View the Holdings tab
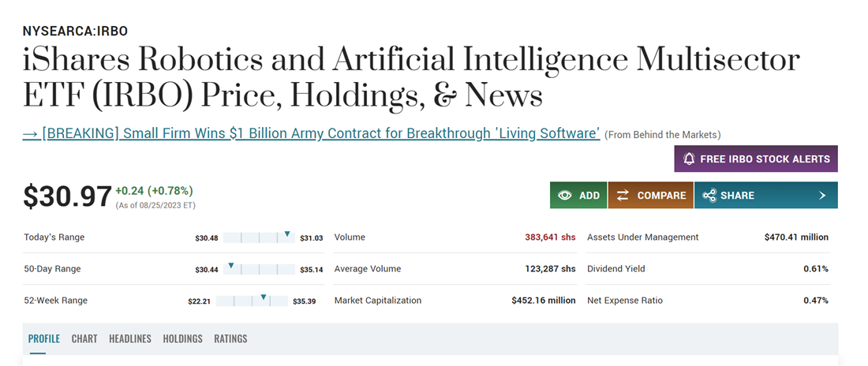 (182, 338)
